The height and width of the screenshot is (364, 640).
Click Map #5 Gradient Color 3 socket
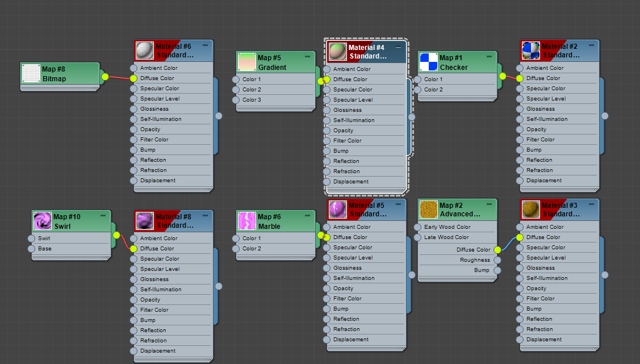236,100
